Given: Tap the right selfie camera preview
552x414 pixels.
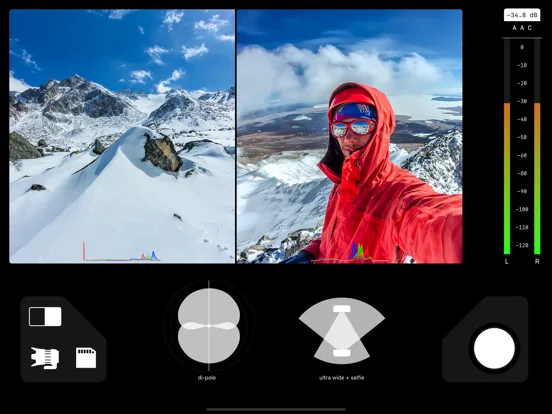Looking at the screenshot, I should (350, 136).
